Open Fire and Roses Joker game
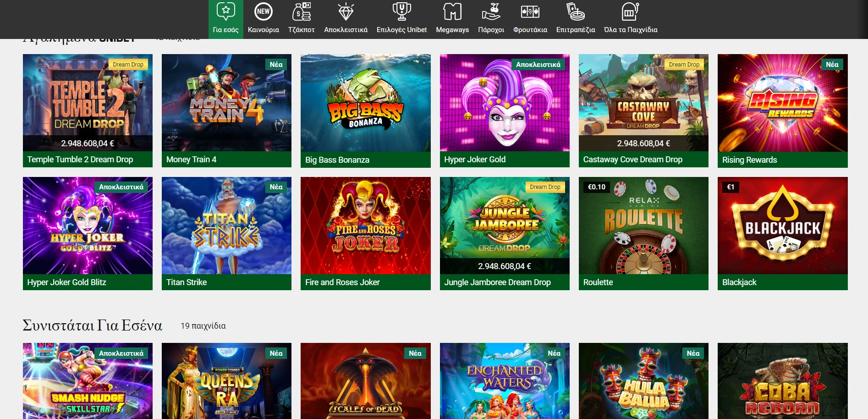 click(366, 233)
